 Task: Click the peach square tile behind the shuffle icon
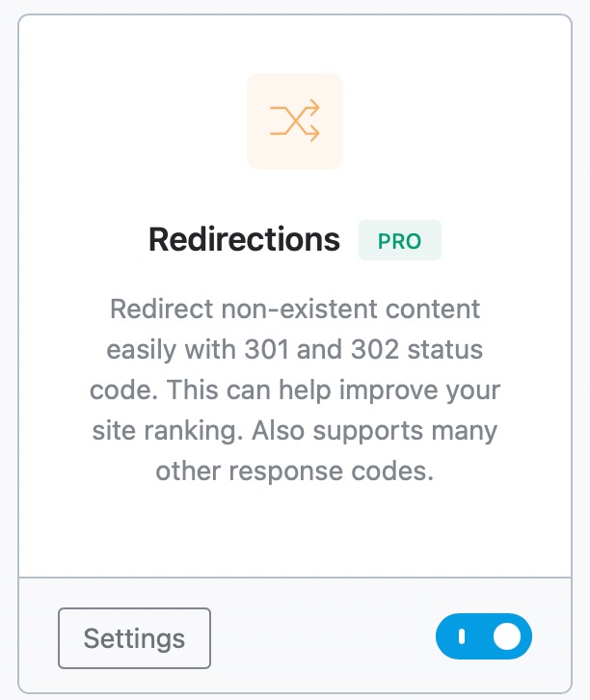click(295, 121)
